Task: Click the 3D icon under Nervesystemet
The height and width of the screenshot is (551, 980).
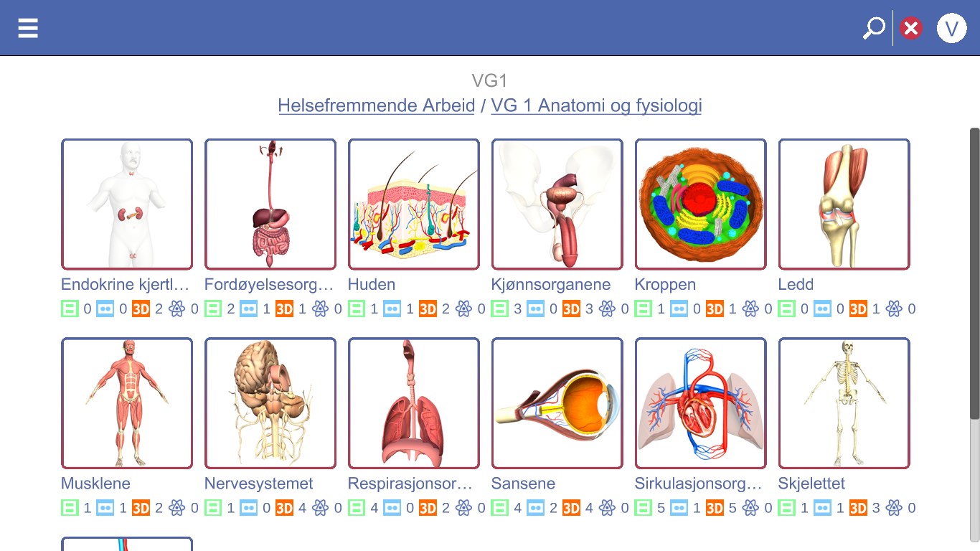Action: [x=284, y=509]
